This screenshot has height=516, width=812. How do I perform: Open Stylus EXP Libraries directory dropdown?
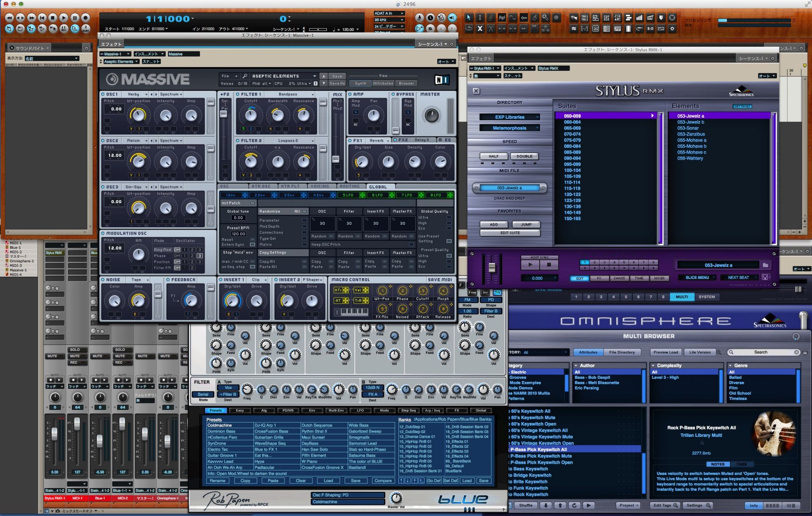click(510, 117)
